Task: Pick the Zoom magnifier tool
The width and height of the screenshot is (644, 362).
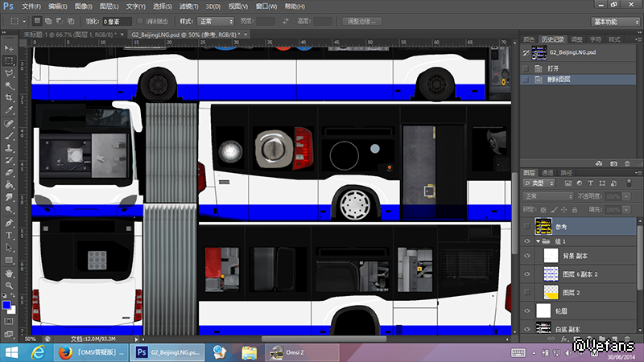Action: [x=9, y=285]
